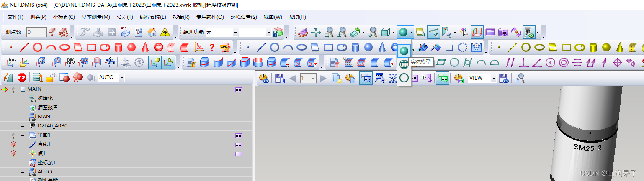
Task: Open the 环境设置(S) menu
Action: (x=244, y=17)
